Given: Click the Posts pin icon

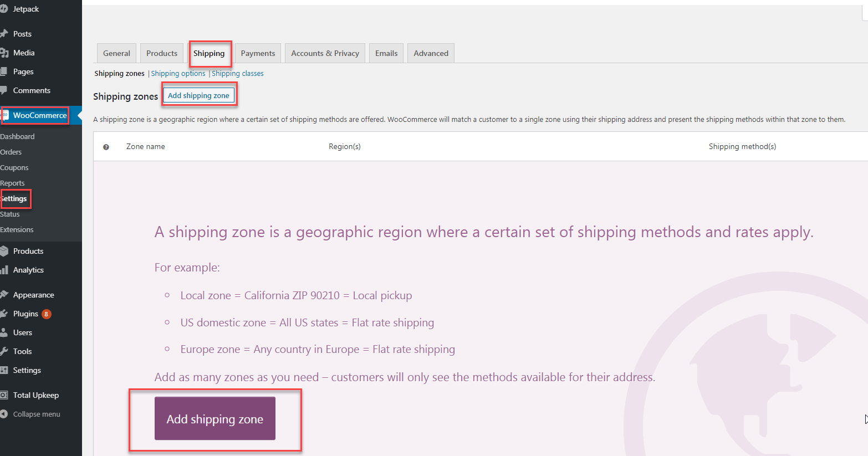Looking at the screenshot, I should click(4, 34).
